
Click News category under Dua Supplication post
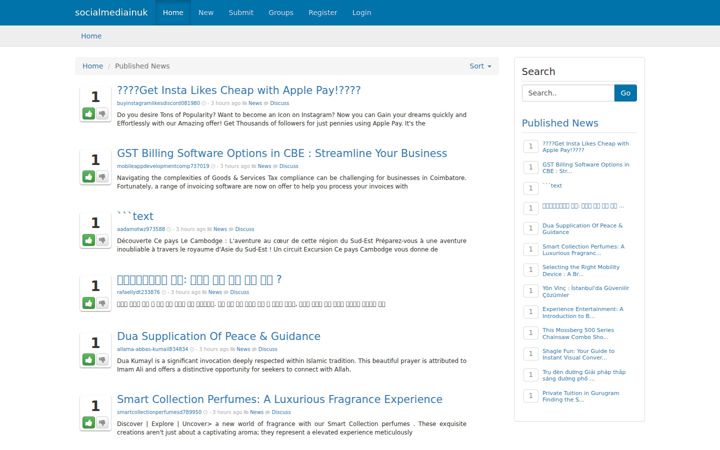click(x=243, y=349)
